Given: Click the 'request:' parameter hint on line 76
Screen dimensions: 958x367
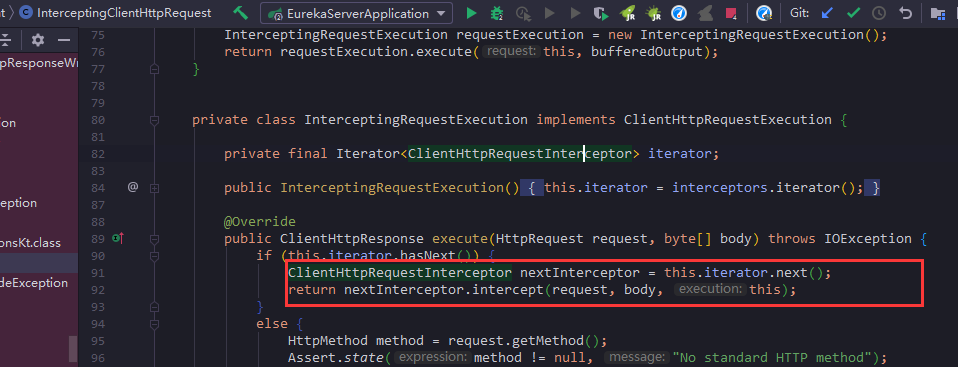Looking at the screenshot, I should point(511,52).
